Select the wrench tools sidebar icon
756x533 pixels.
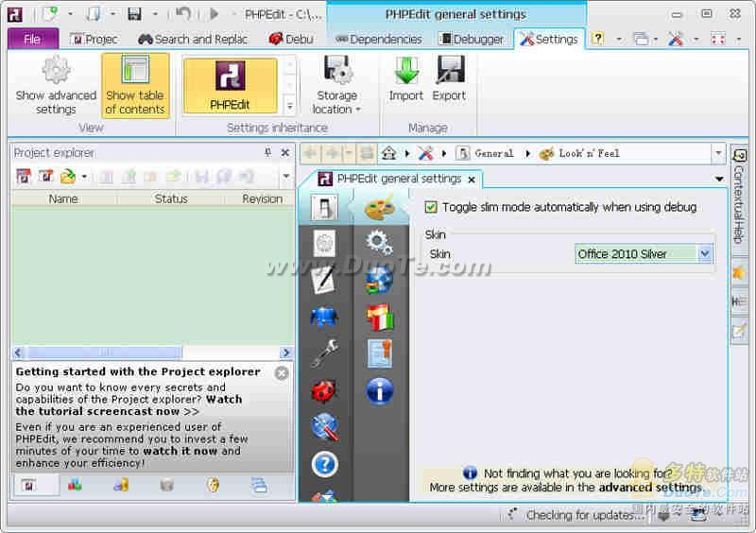(x=324, y=353)
